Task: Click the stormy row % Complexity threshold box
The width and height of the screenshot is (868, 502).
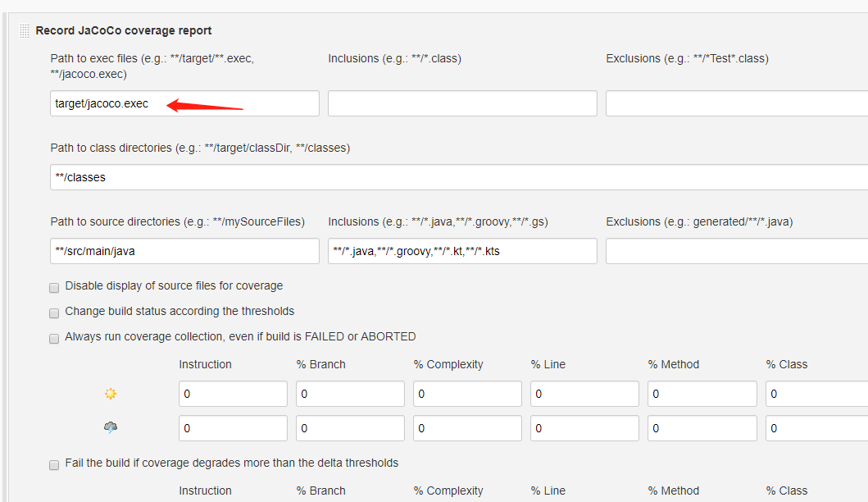Action: [x=467, y=427]
